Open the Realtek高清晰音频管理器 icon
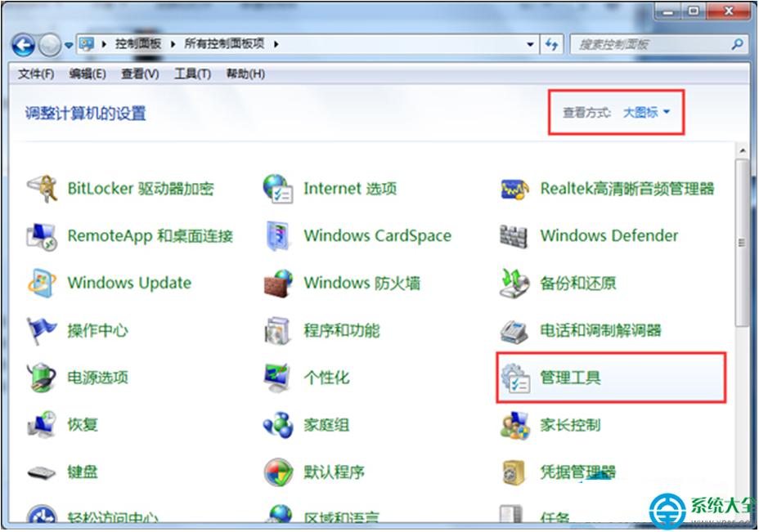 coord(515,189)
